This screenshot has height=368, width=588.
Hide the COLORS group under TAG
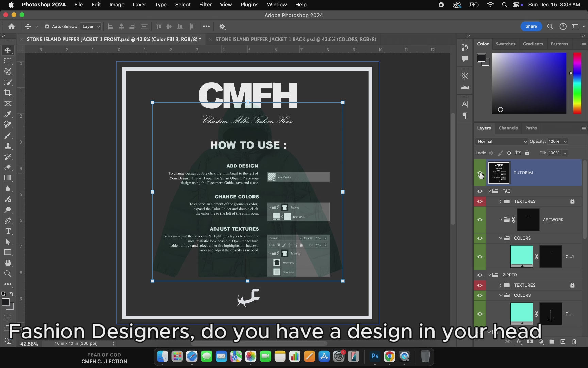pos(480,238)
